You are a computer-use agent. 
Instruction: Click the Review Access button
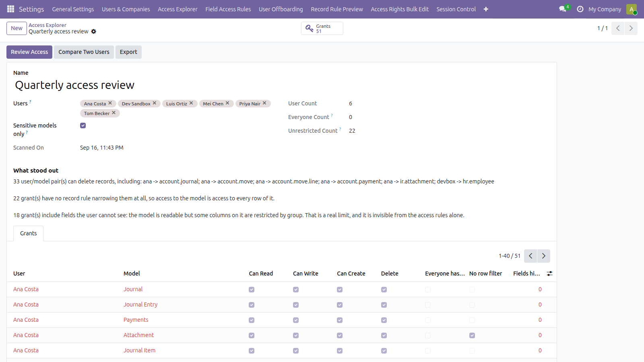point(29,52)
